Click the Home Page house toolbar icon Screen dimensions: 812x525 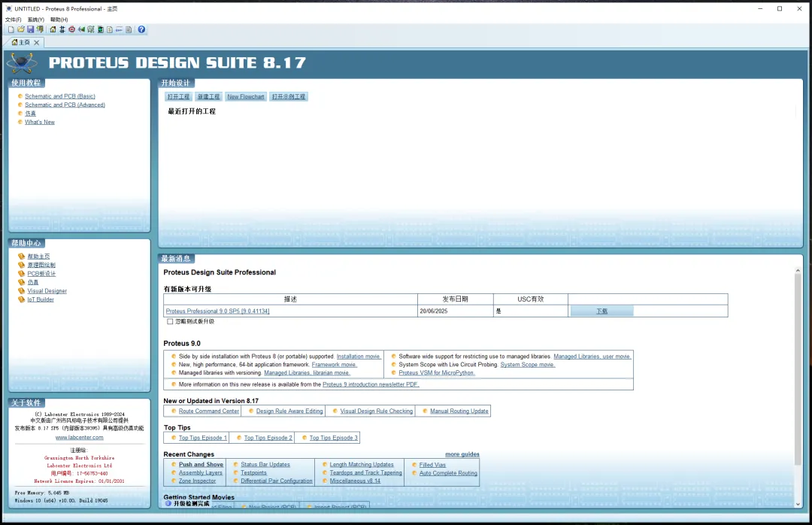53,29
